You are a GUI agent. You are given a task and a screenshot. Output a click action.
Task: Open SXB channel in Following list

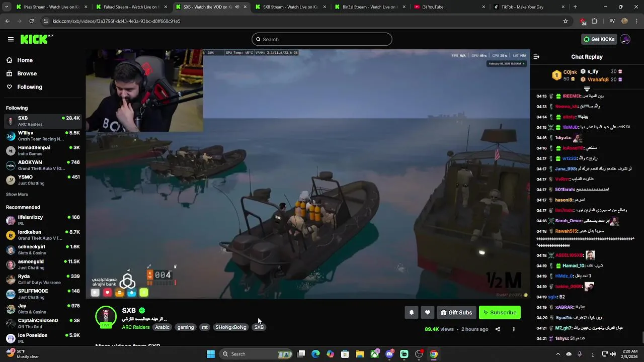pyautogui.click(x=43, y=121)
